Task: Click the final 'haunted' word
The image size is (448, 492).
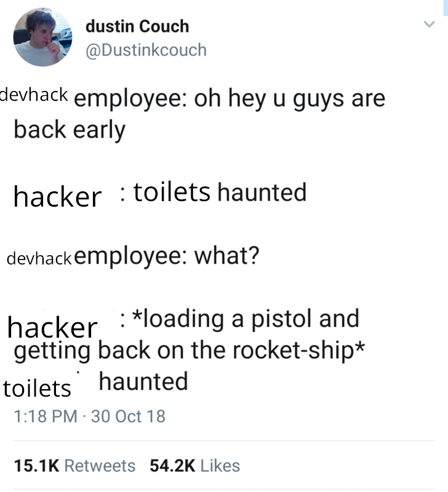Action: (143, 381)
